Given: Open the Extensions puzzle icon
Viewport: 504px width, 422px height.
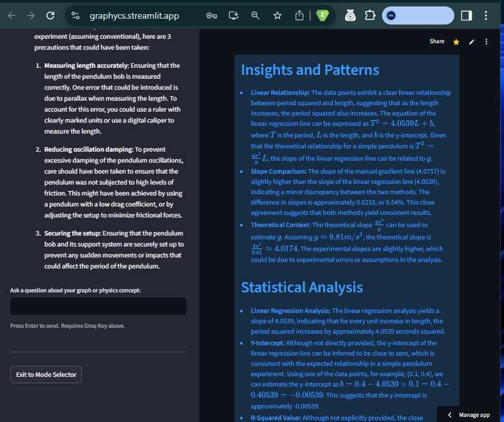Looking at the screenshot, I should point(370,15).
